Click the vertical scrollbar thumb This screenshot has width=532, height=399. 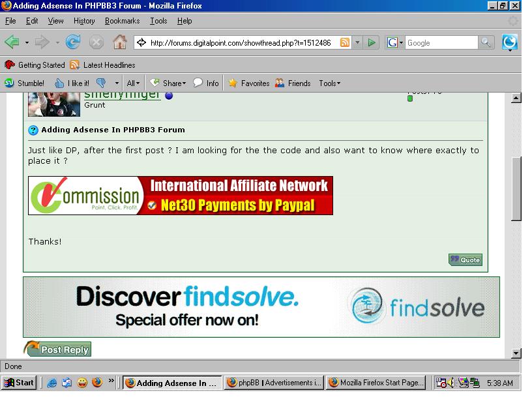[x=516, y=188]
